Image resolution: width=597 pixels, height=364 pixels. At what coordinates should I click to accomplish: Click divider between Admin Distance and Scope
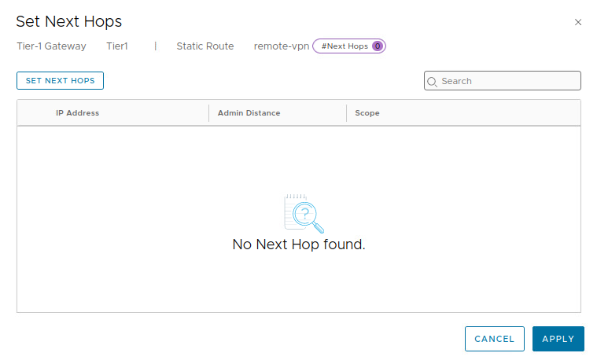pyautogui.click(x=346, y=113)
